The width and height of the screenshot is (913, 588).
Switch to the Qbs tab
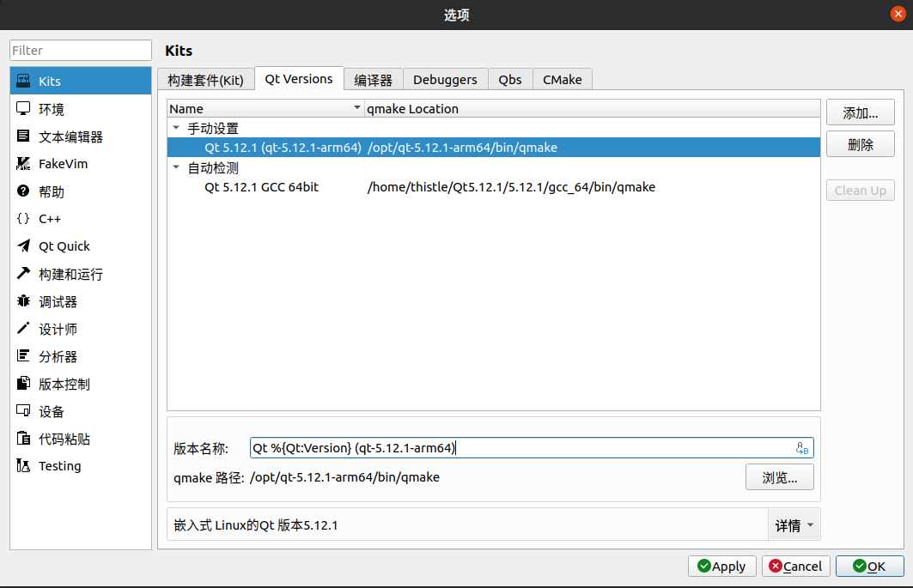(x=510, y=80)
